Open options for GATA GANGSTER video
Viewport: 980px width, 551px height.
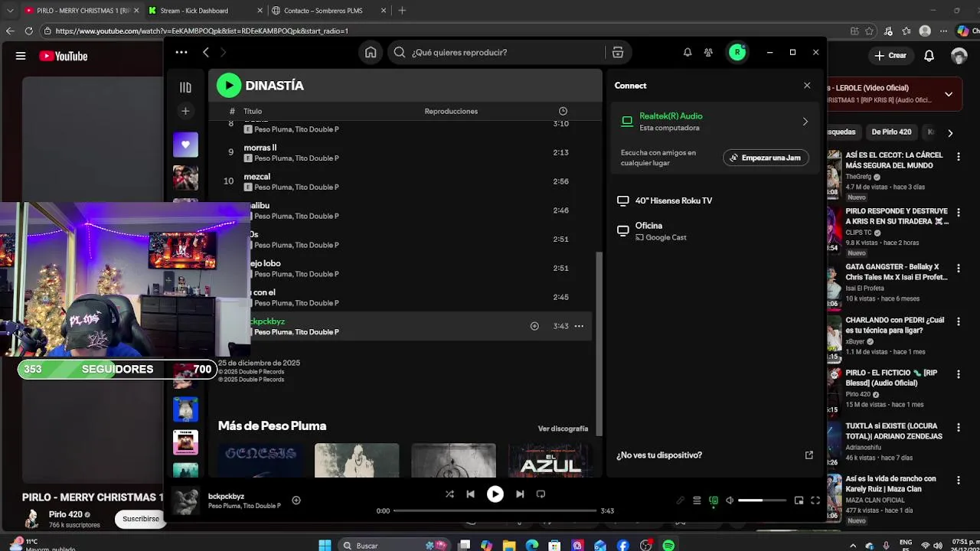[958, 269]
